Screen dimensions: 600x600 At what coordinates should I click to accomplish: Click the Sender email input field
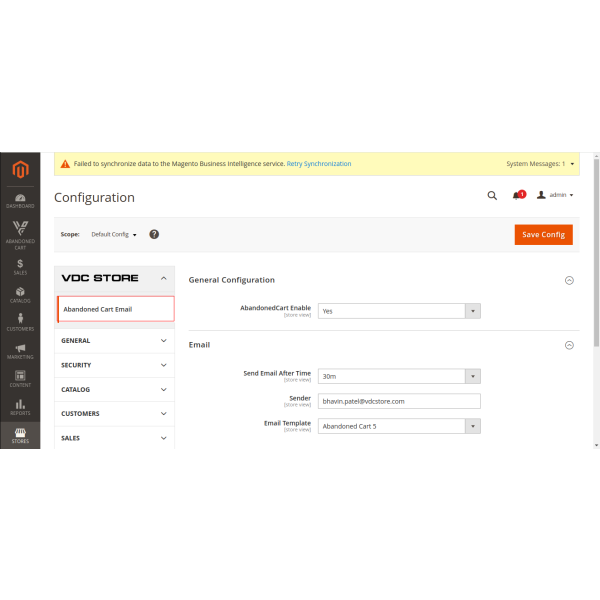399,401
